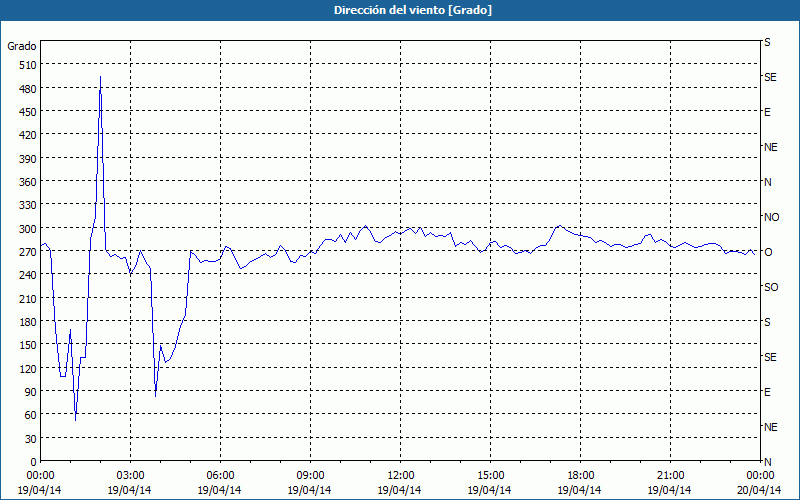The width and height of the screenshot is (800, 500).
Task: Select the 480 y-axis value
Action: pyautogui.click(x=28, y=89)
